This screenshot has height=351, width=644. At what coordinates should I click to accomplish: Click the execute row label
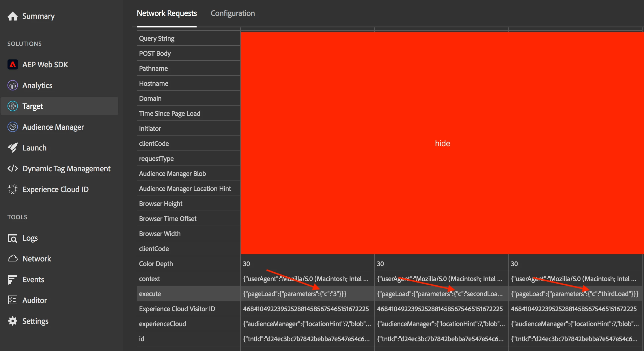click(150, 294)
